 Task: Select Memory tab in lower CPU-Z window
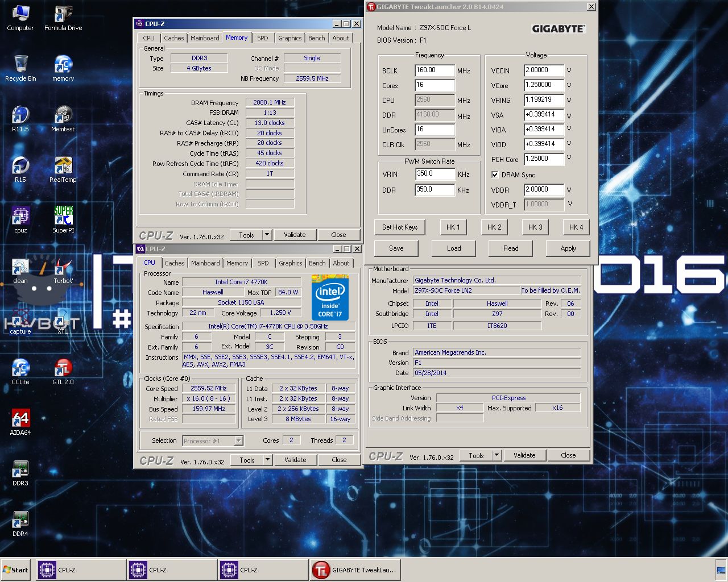coord(237,263)
